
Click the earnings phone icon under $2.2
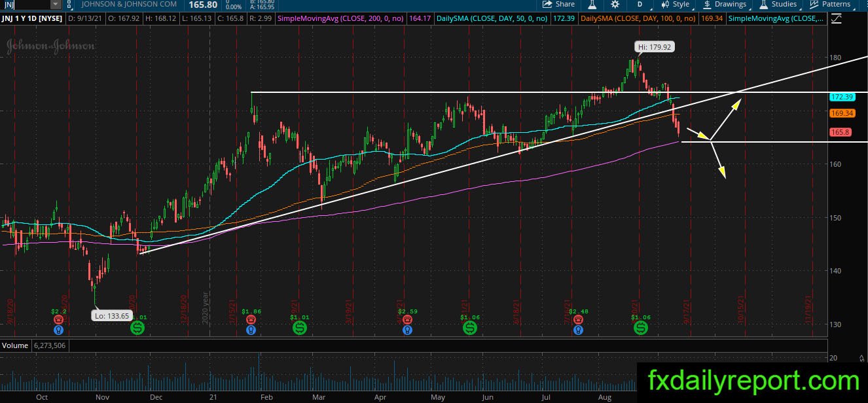pyautogui.click(x=59, y=320)
